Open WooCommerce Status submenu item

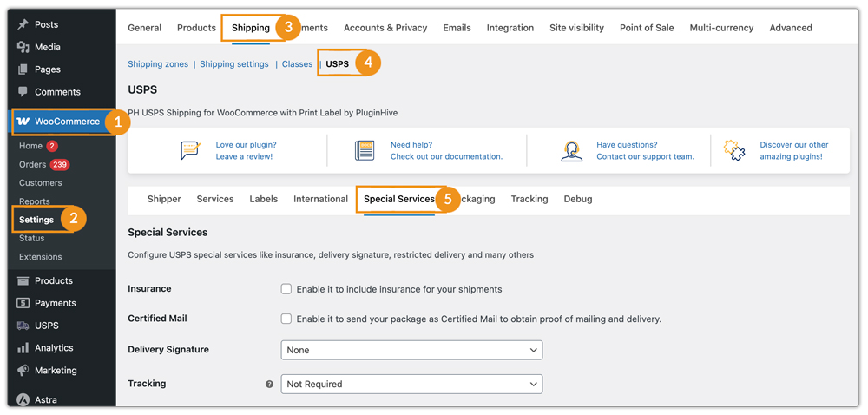31,239
